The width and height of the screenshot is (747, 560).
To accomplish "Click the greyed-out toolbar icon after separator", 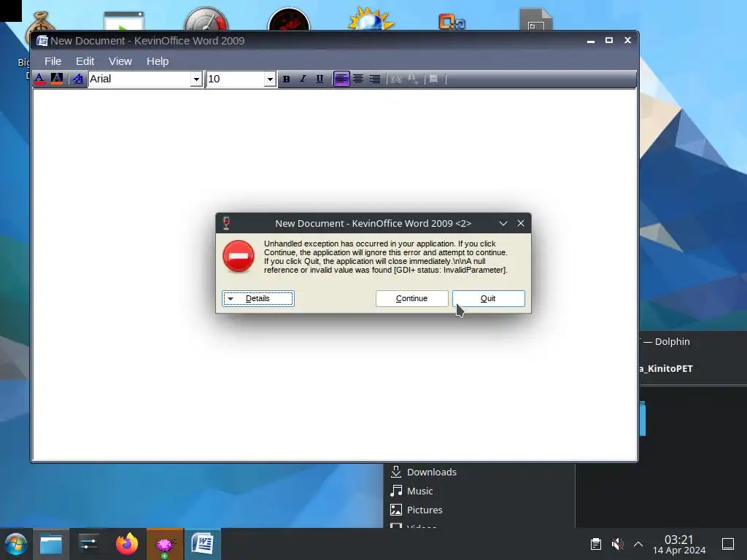I will point(433,79).
